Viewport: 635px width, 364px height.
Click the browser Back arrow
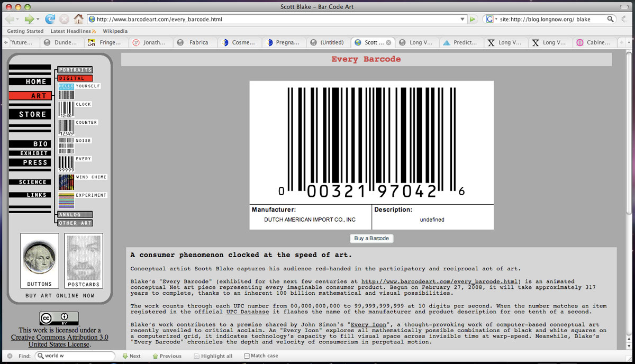11,19
